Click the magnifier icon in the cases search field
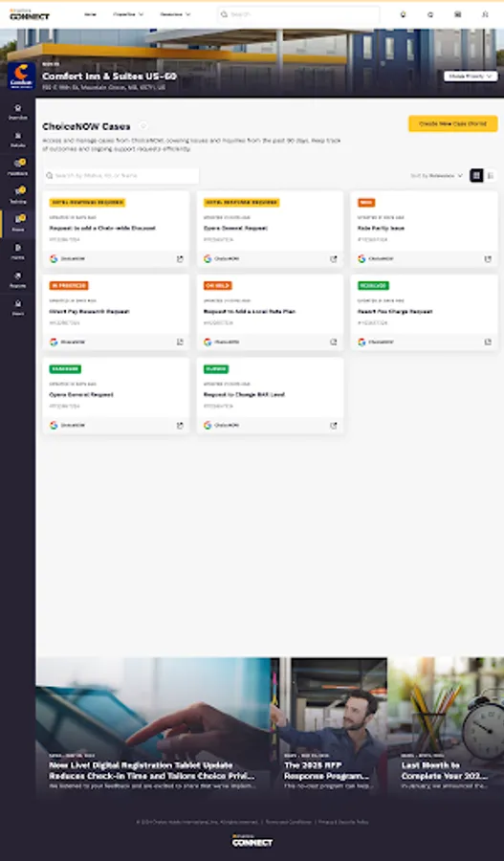 tap(50, 176)
